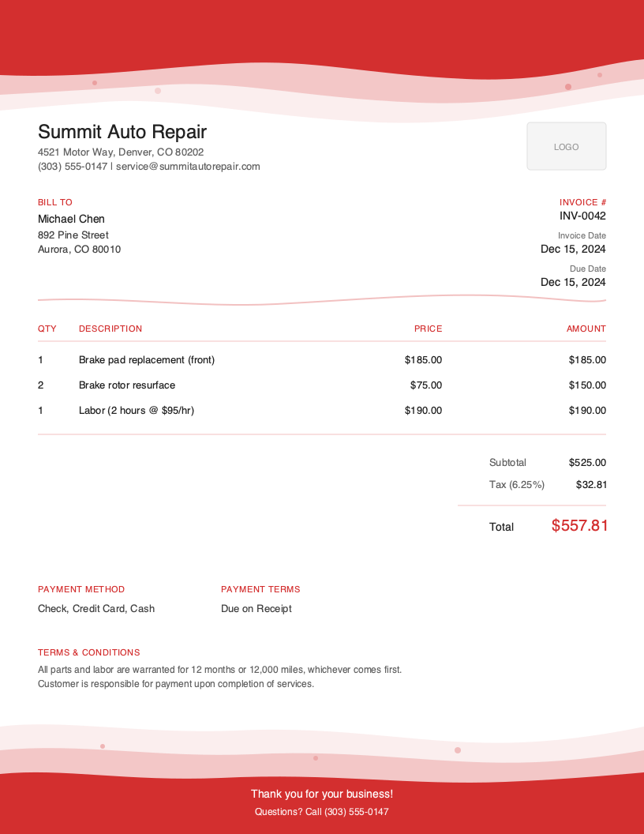The height and width of the screenshot is (834, 644).
Task: Click the PAYMENT TERMS section heading
Action: [260, 589]
